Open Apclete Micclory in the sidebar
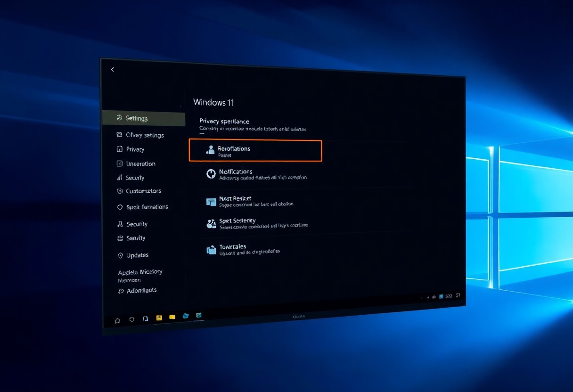The image size is (573, 392). pos(140,272)
